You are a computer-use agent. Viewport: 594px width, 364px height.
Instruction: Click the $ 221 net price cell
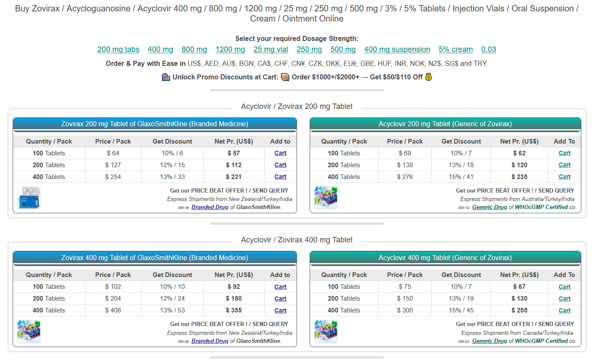click(234, 177)
